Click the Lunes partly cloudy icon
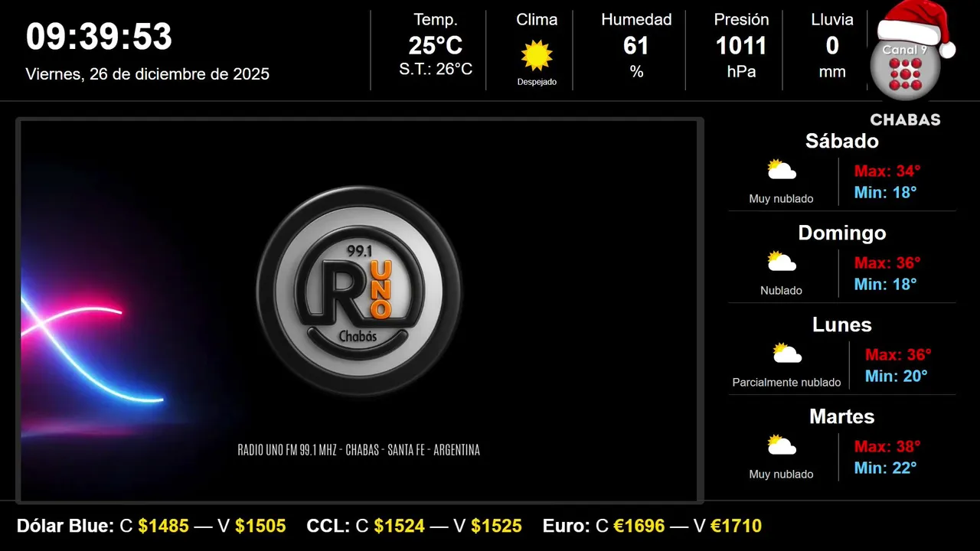This screenshot has width=980, height=551. coord(787,354)
